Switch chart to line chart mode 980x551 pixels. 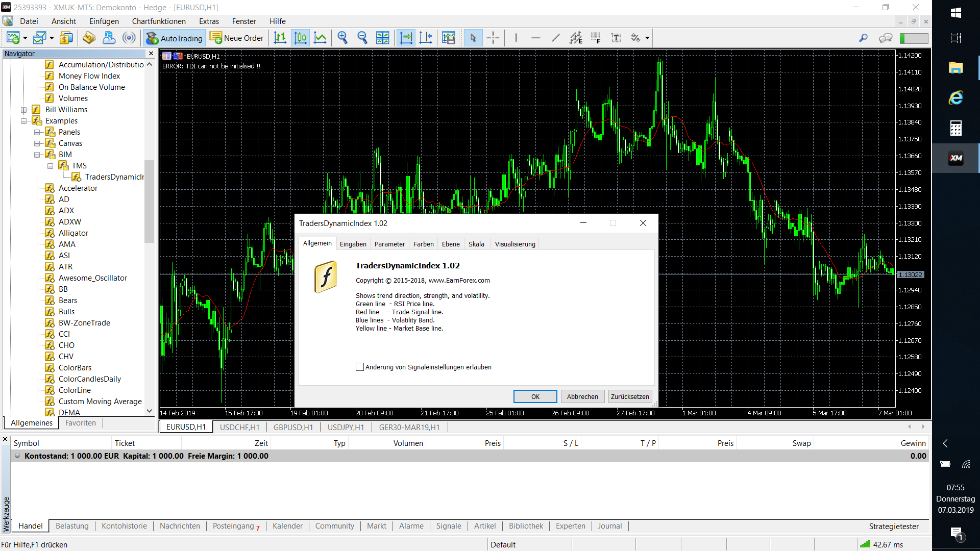tap(320, 38)
